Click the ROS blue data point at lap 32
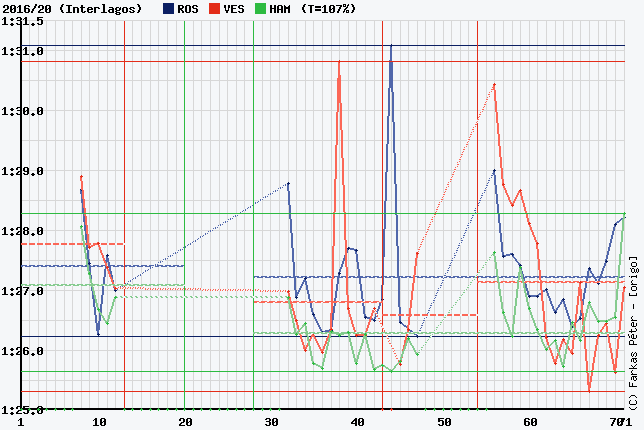The width and height of the screenshot is (644, 430). (288, 183)
